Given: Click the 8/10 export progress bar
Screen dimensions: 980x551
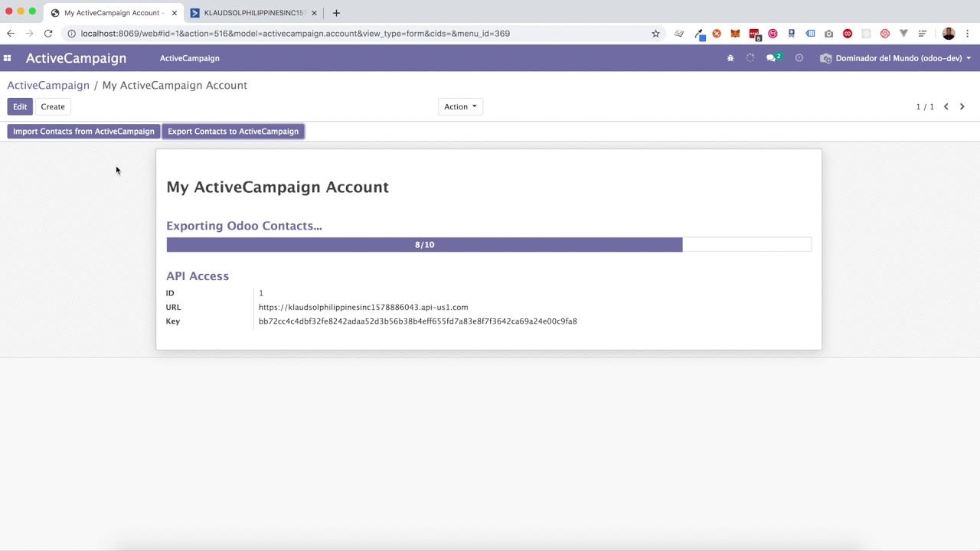Looking at the screenshot, I should 488,245.
